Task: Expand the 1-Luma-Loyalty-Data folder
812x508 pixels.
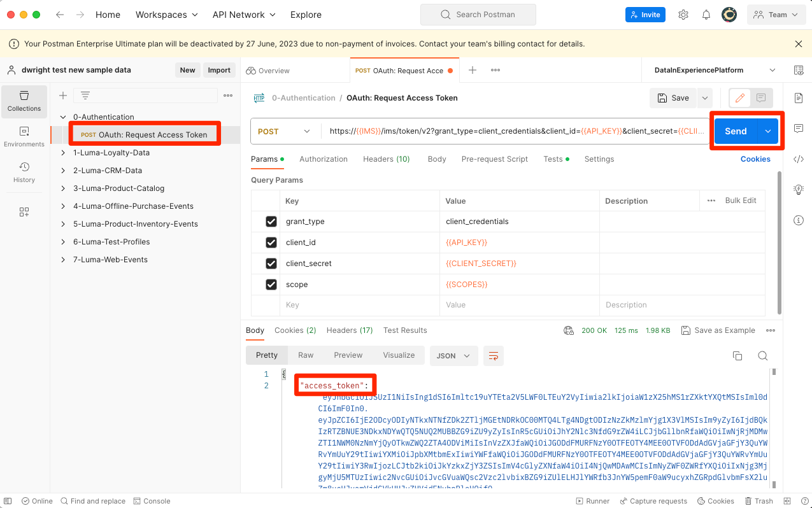Action: tap(63, 153)
